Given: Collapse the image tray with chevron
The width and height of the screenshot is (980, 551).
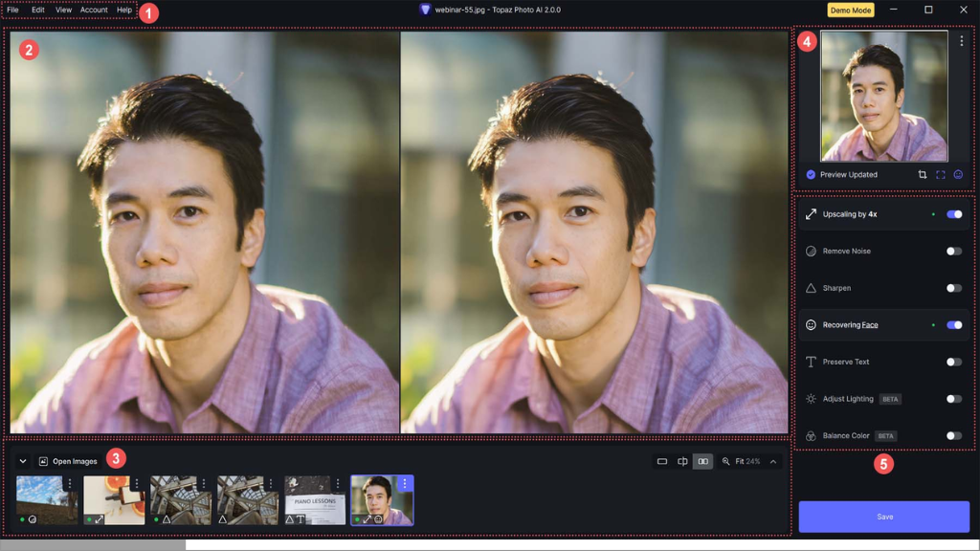Looking at the screenshot, I should pyautogui.click(x=23, y=461).
